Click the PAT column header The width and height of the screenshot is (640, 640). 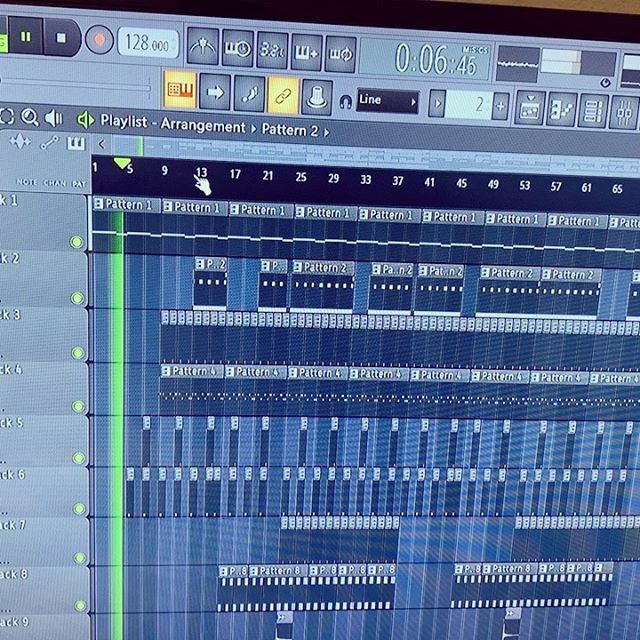pyautogui.click(x=79, y=184)
